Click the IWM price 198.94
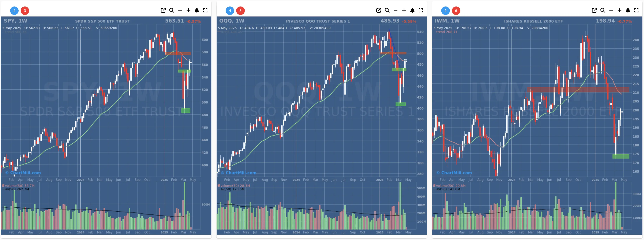644x240 pixels. [605, 21]
